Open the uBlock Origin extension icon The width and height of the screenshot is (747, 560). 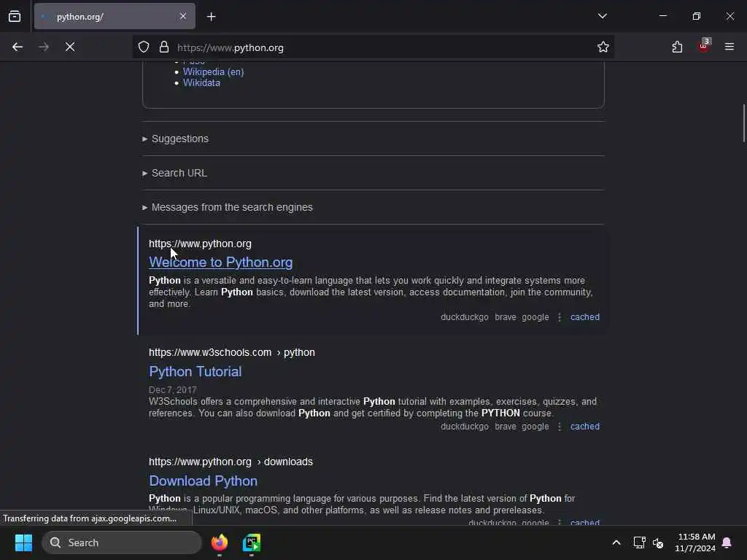point(704,46)
